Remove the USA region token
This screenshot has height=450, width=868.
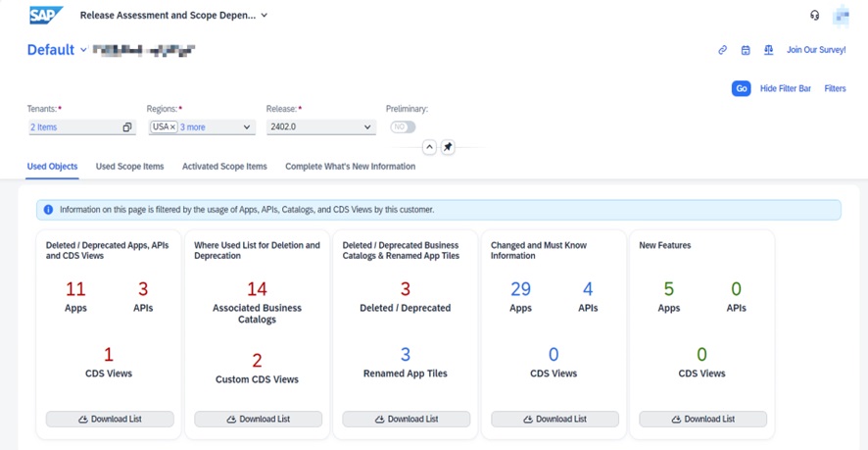tap(172, 127)
